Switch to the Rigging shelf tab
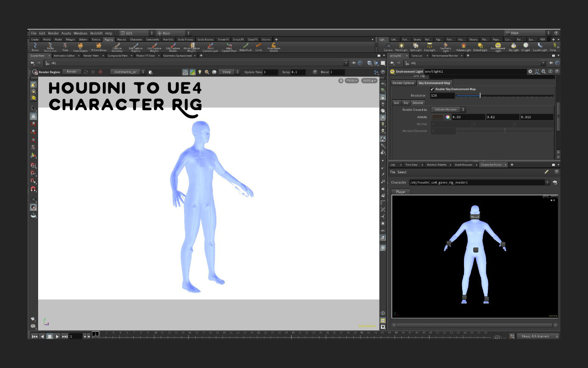The height and width of the screenshot is (368, 588). pyautogui.click(x=108, y=40)
